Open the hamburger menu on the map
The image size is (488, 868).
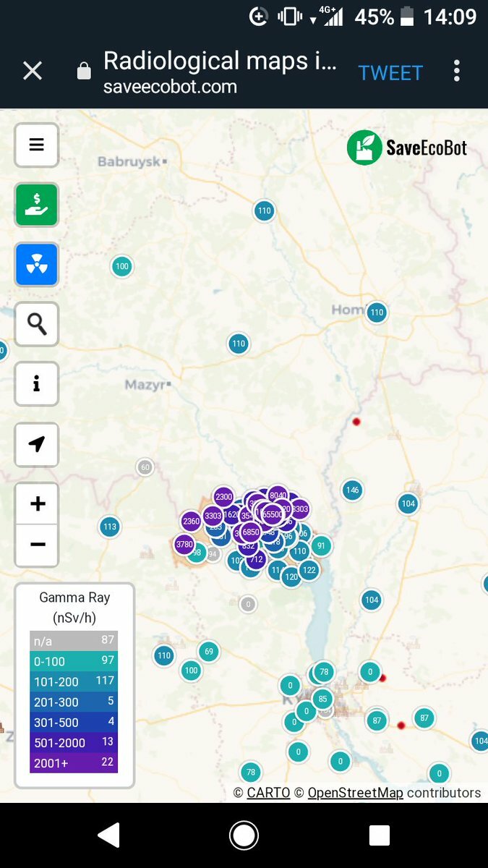tap(37, 145)
